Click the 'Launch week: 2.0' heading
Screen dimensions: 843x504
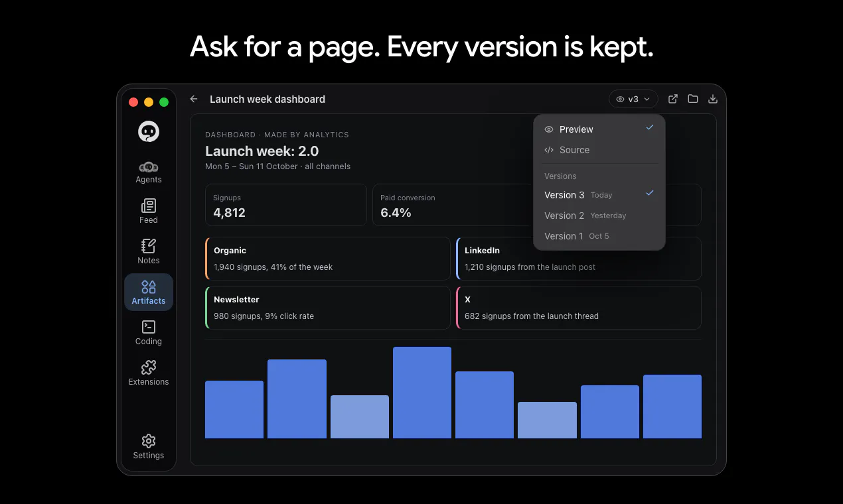pos(262,151)
